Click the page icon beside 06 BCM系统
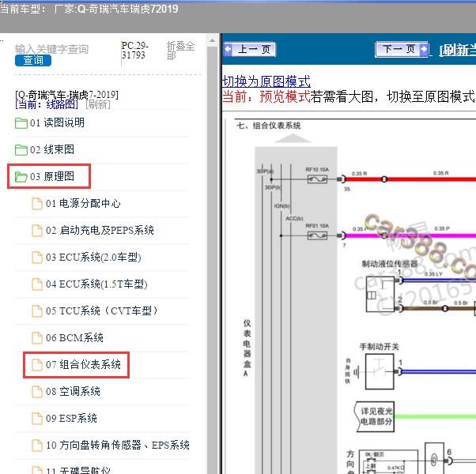Image resolution: width=476 pixels, height=474 pixels. [x=37, y=338]
